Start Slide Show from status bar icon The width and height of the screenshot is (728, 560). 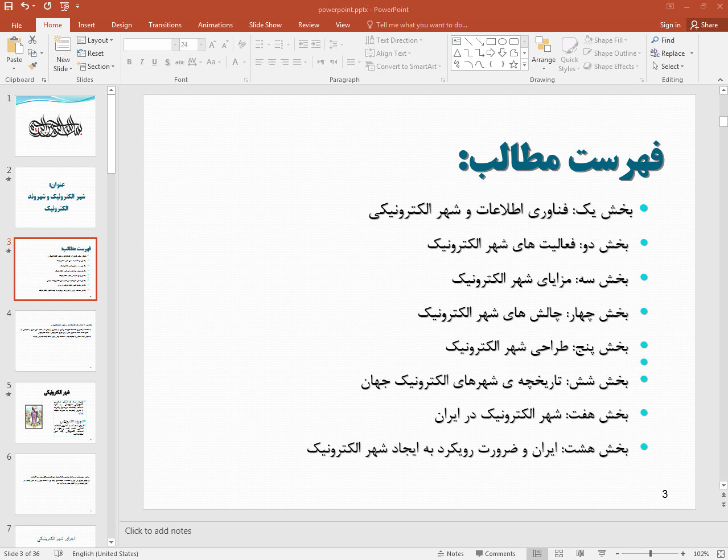pyautogui.click(x=602, y=554)
